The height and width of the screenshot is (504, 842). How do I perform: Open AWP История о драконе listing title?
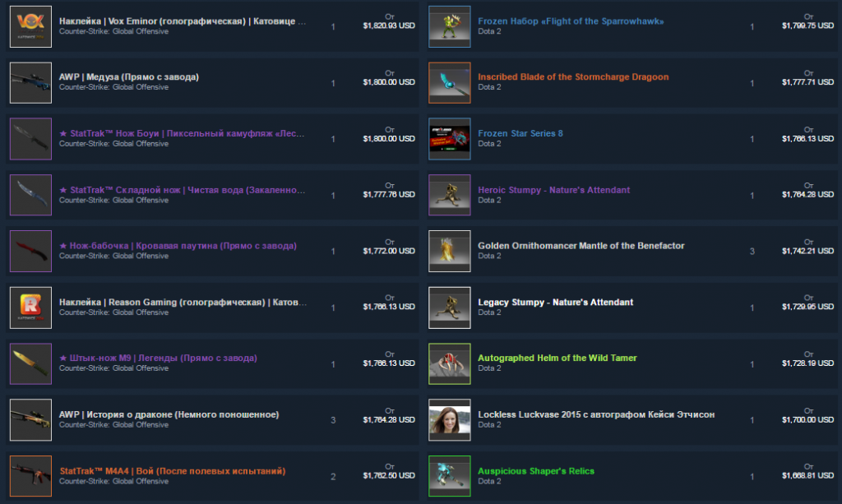pos(169,414)
